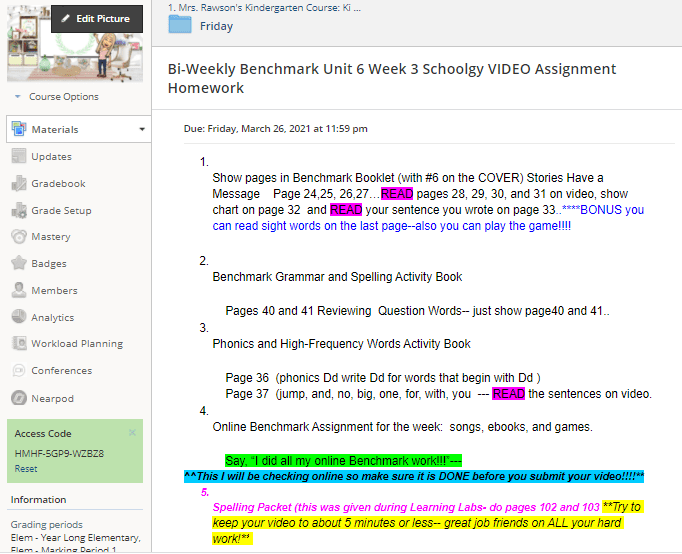Click the assignment title heading
The height and width of the screenshot is (554, 682).
(391, 78)
